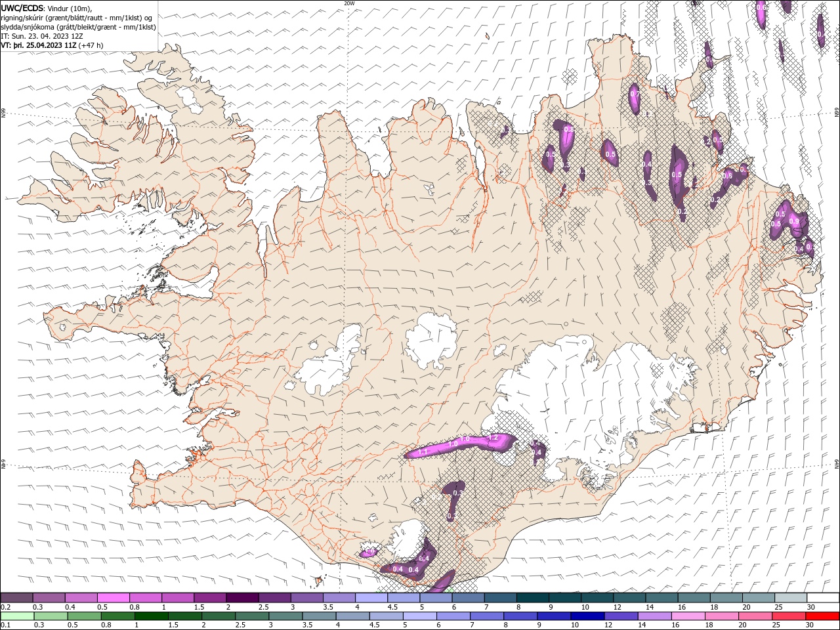This screenshot has height=630, width=840.
Task: Choose the dark blue lower legend swatch labeled 10
Action: click(x=587, y=616)
